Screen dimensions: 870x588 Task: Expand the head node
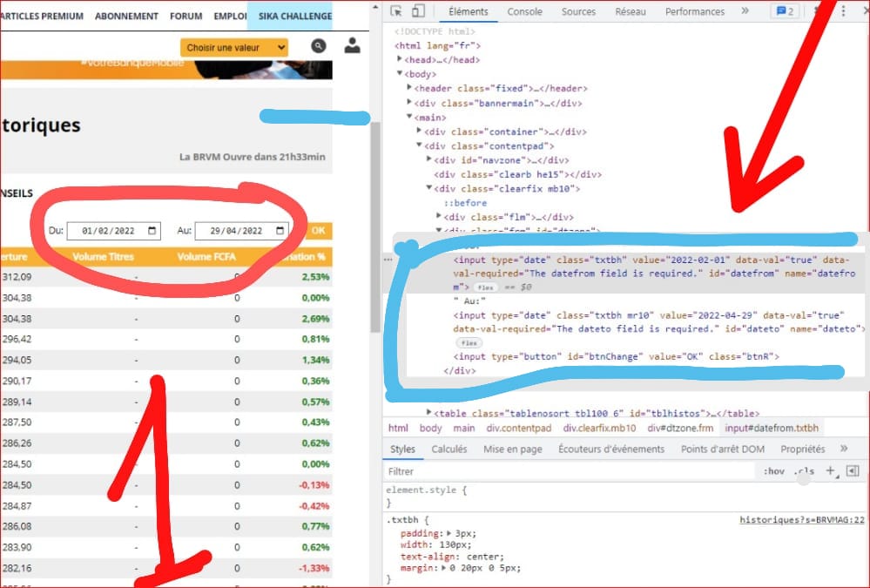400,59
